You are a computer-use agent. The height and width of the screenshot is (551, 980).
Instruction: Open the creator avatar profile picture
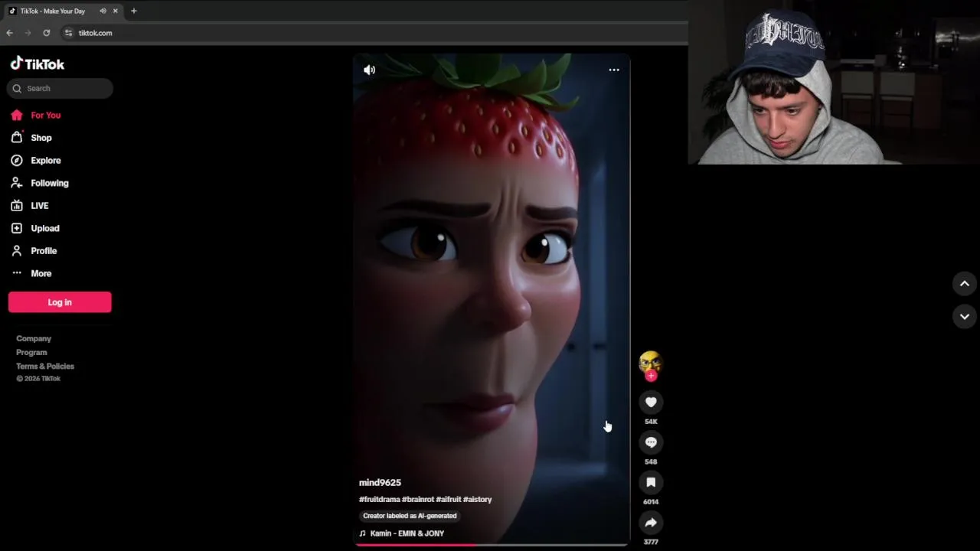pos(651,361)
